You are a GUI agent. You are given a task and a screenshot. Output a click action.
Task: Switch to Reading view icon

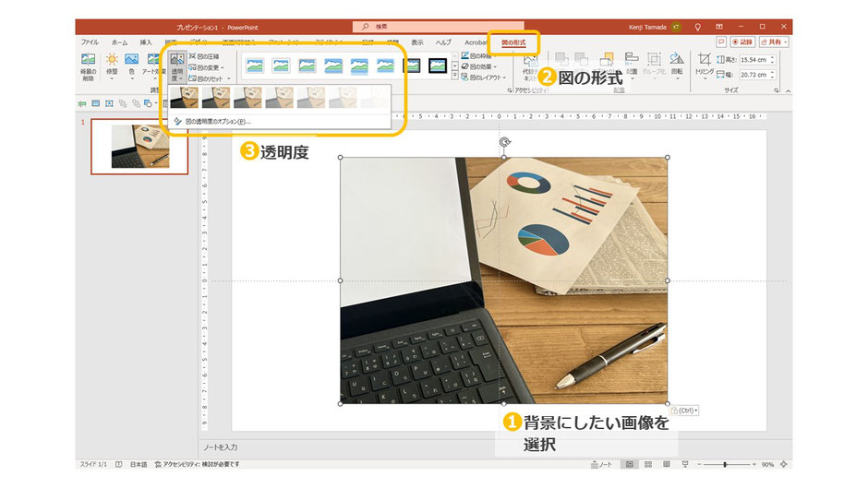667,465
